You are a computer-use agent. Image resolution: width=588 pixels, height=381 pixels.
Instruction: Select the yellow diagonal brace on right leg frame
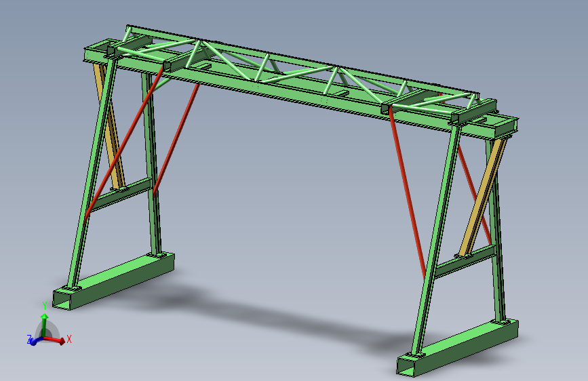click(483, 198)
